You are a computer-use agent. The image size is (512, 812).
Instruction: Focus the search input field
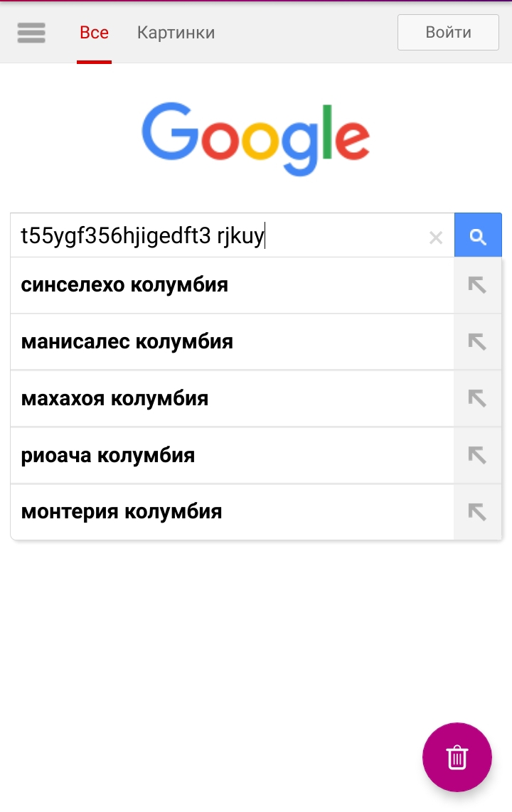218,235
